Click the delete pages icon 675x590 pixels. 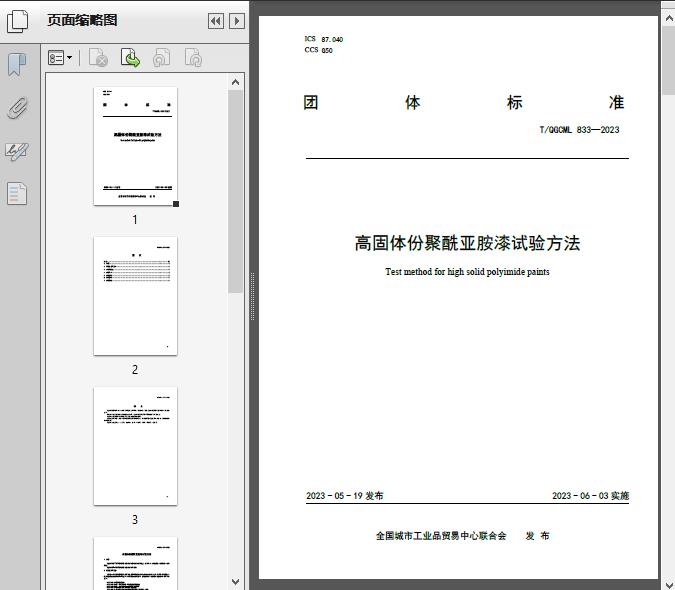tap(98, 58)
